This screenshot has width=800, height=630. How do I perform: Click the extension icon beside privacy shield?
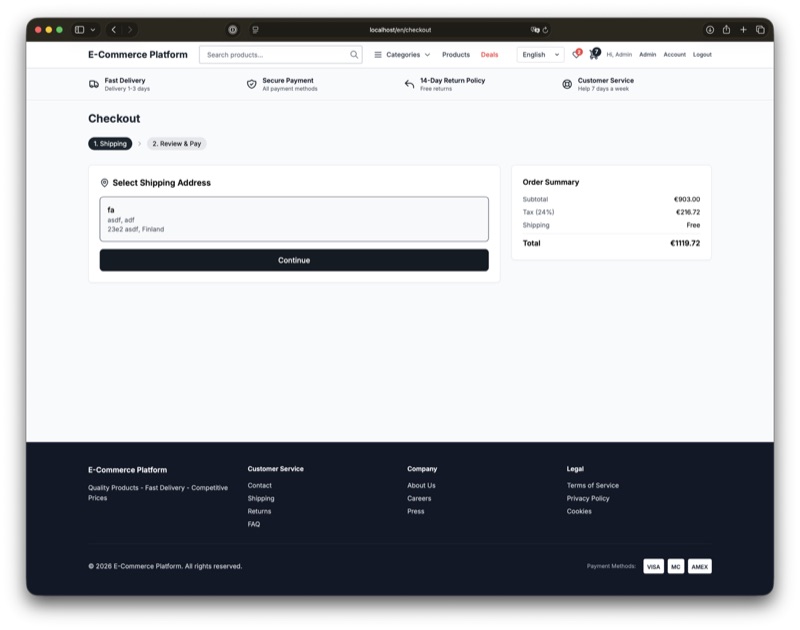(x=255, y=30)
